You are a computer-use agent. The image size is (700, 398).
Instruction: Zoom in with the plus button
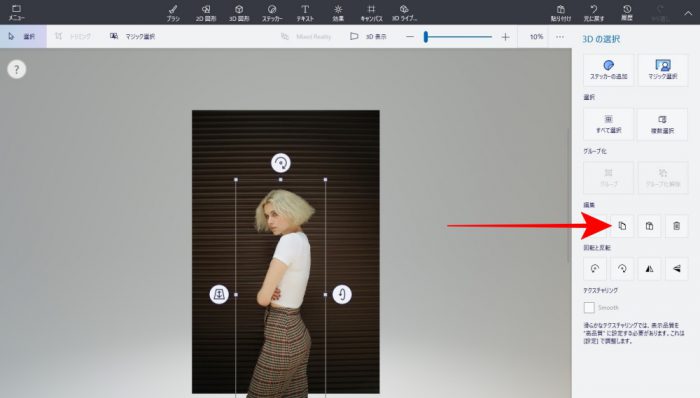[505, 37]
